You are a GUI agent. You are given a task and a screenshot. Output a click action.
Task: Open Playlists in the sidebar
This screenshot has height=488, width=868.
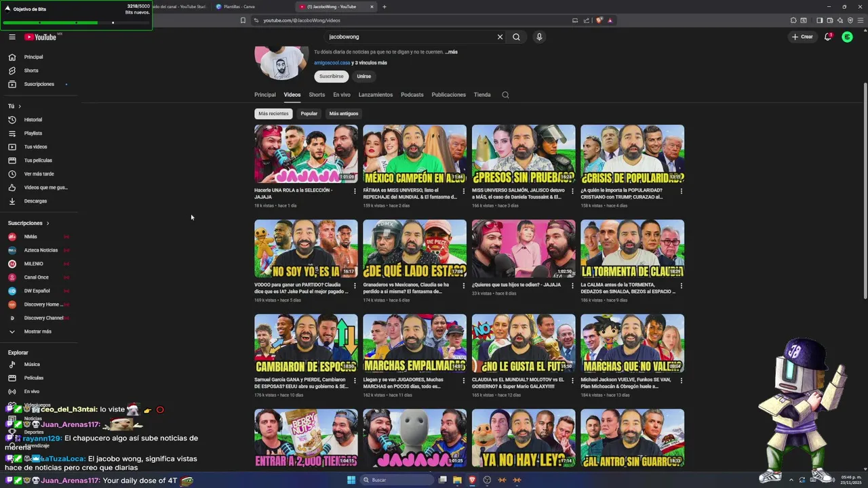pyautogui.click(x=41, y=133)
